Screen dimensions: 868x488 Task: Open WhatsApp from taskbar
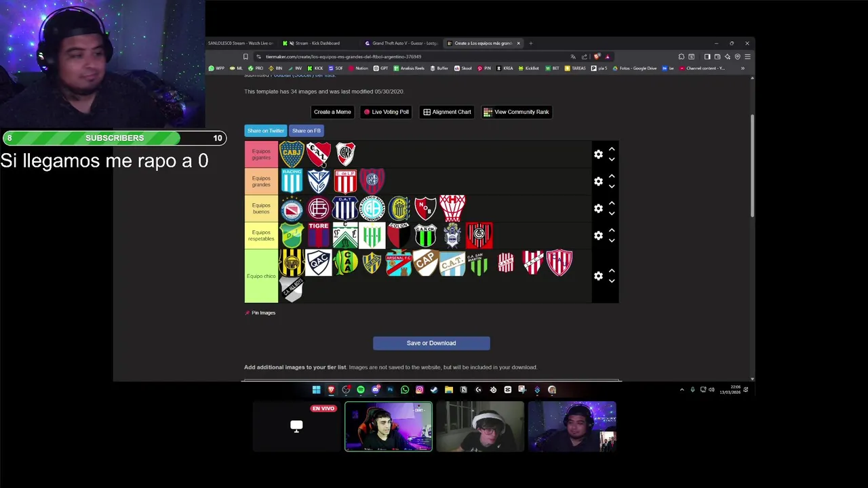point(405,390)
